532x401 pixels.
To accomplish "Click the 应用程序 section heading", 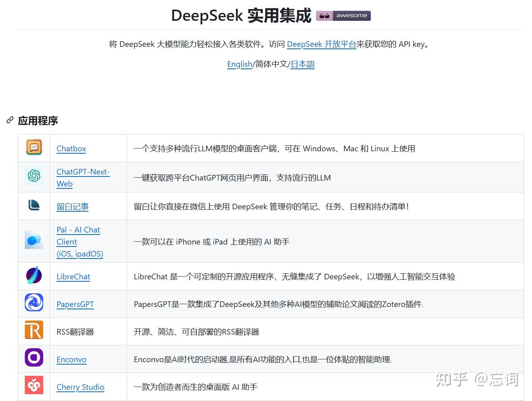I will click(38, 120).
